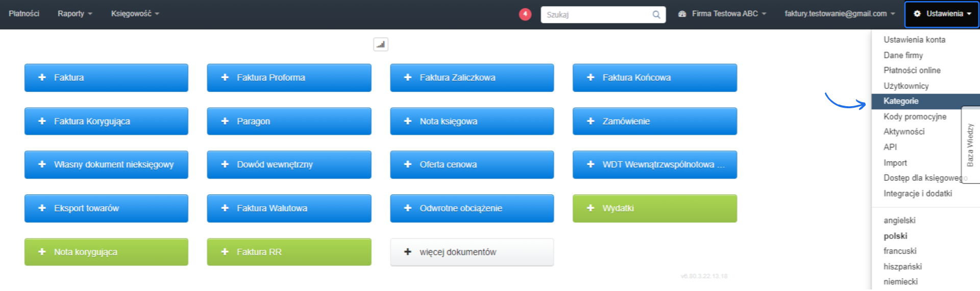Choose Import from the settings menu

(x=895, y=163)
